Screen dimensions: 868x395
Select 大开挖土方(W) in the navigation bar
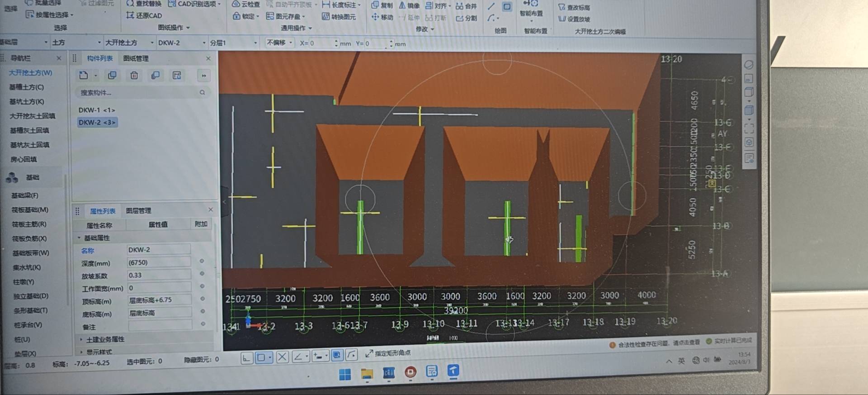pyautogui.click(x=30, y=72)
